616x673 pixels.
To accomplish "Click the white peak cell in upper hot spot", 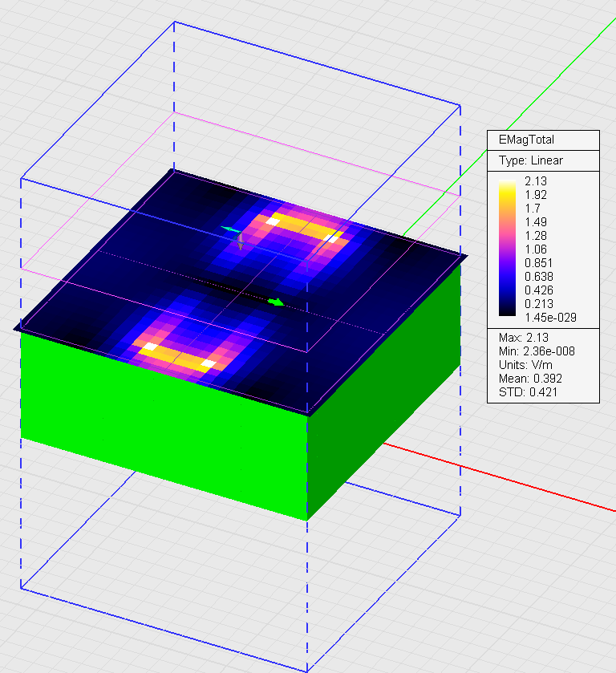I will [274, 221].
